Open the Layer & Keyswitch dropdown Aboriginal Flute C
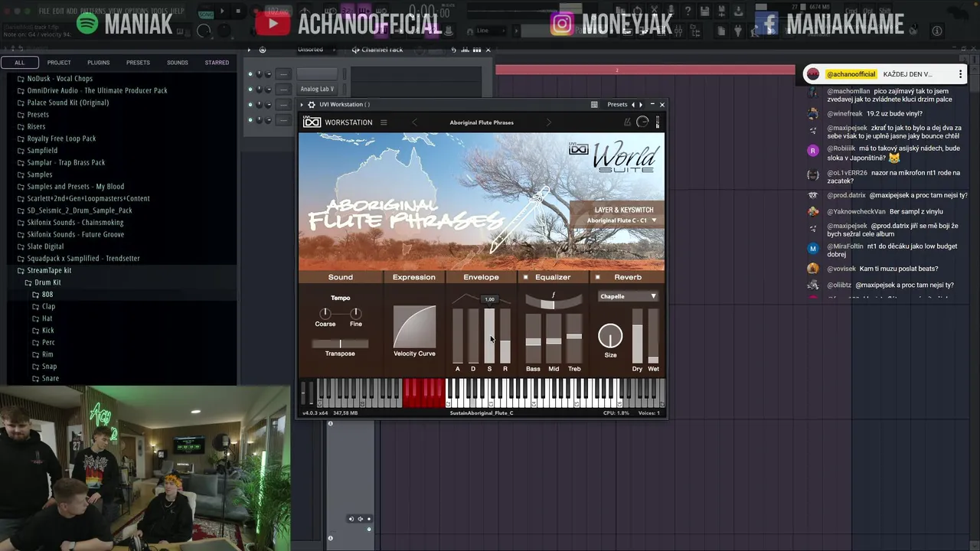 [621, 220]
